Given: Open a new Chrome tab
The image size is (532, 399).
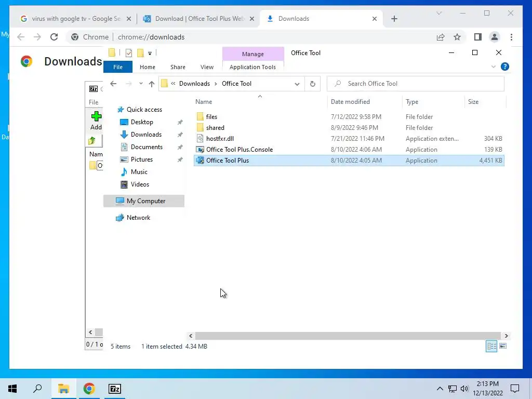Looking at the screenshot, I should (x=394, y=19).
